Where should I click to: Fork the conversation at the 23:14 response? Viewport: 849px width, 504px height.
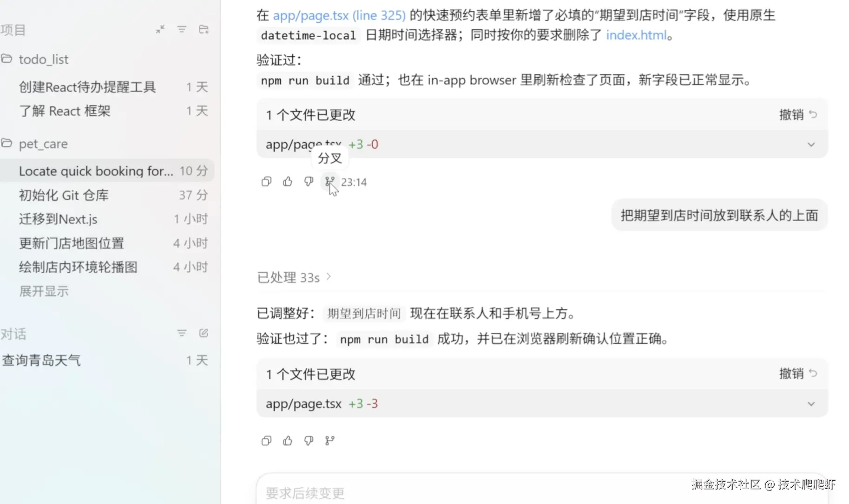pyautogui.click(x=329, y=182)
